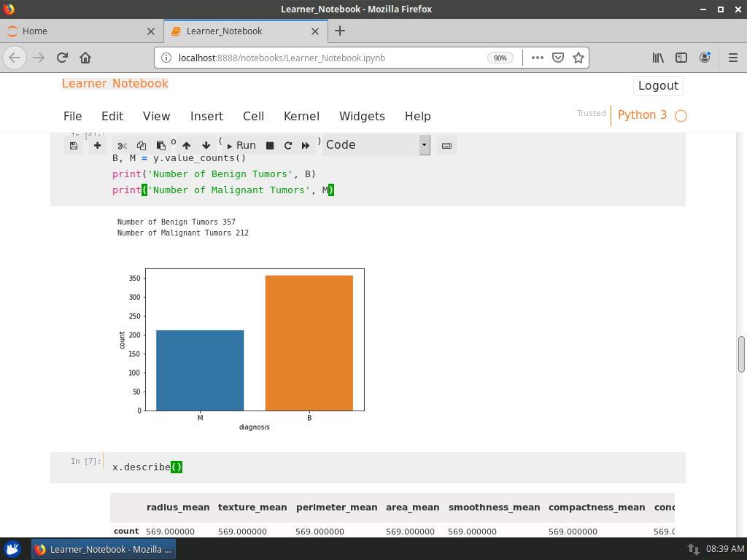
Task: Open the Firefox Library icon
Action: 658,58
